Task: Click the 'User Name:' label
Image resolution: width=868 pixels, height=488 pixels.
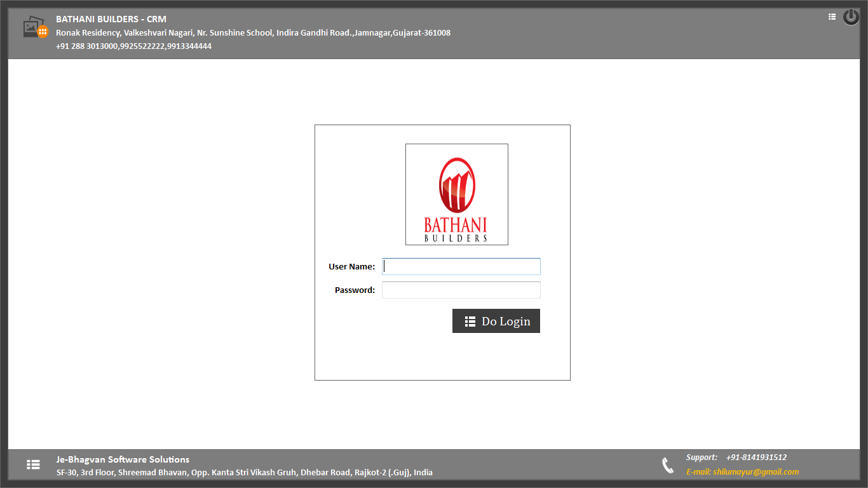Action: pyautogui.click(x=351, y=266)
